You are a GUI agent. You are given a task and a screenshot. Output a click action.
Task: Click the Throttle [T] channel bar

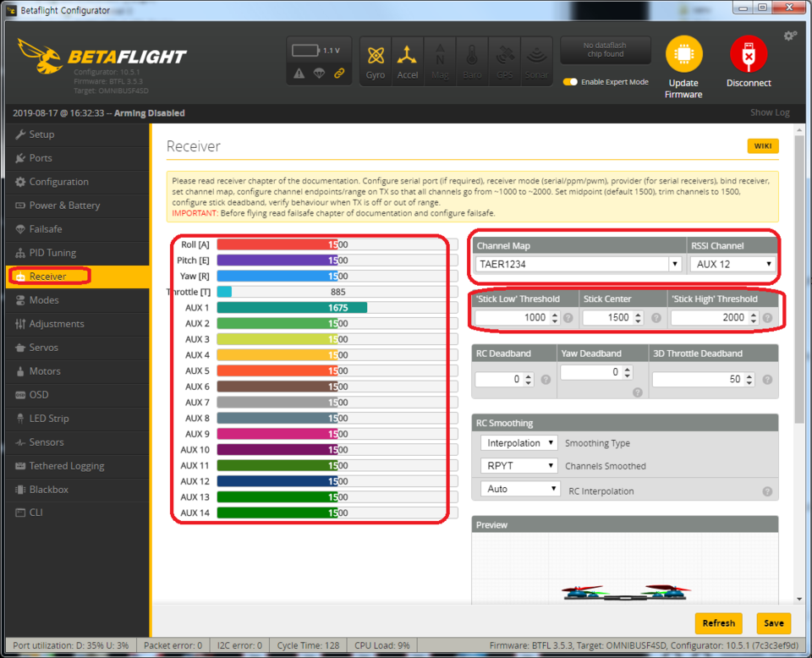point(337,292)
